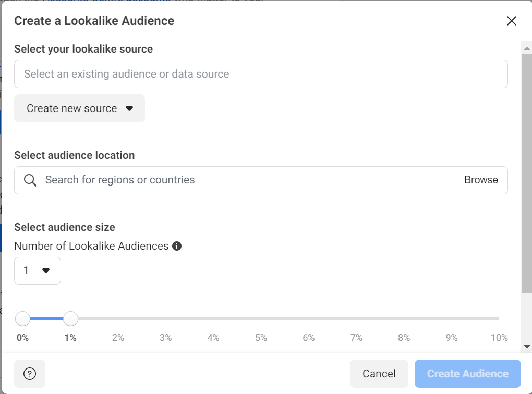Click the scrollbar down arrow
The height and width of the screenshot is (394, 532).
tap(526, 346)
